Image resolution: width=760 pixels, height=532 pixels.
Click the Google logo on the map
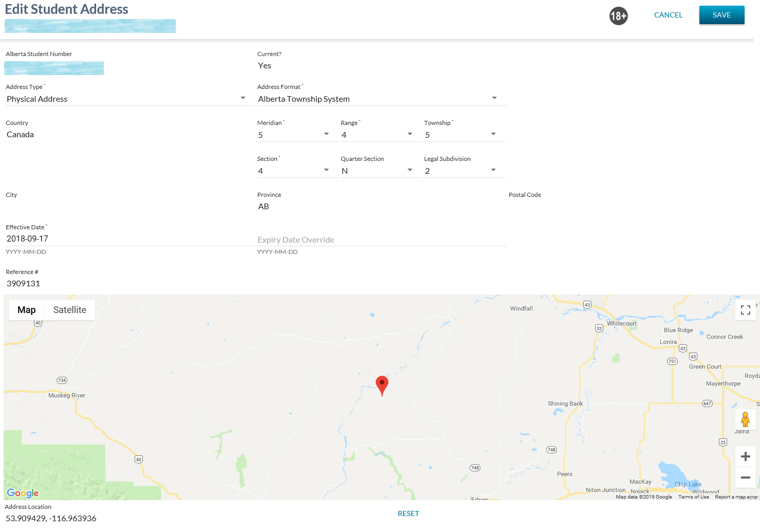(23, 493)
